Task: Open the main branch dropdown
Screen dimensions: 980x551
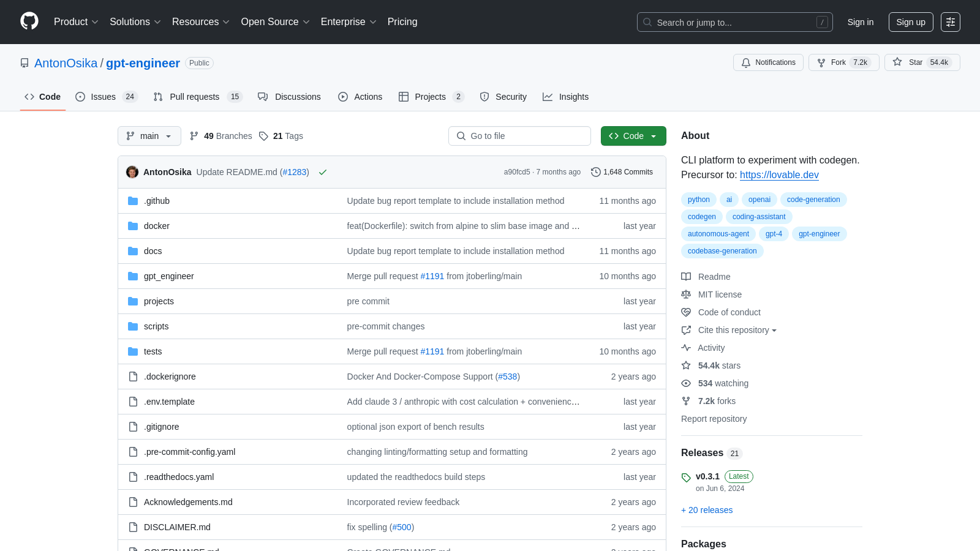Action: coord(149,136)
